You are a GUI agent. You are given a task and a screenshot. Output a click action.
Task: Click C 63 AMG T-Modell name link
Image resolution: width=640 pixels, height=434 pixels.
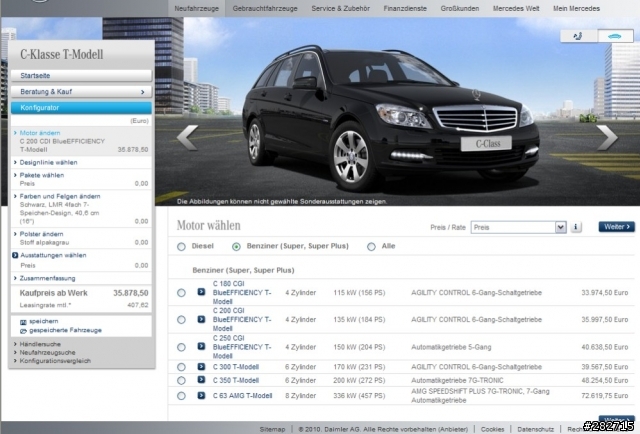(242, 396)
